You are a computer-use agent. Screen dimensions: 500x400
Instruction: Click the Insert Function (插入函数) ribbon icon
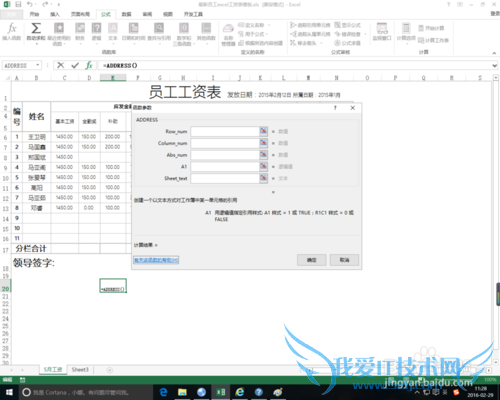coord(12,31)
